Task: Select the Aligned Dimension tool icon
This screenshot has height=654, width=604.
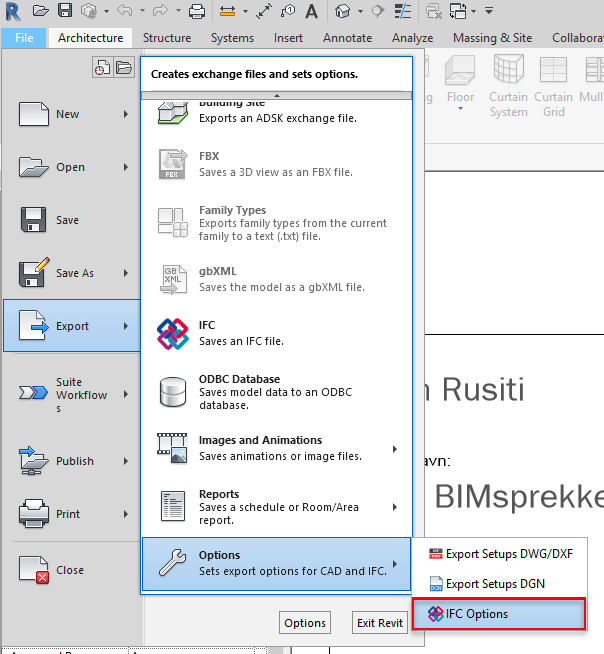Action: (264, 11)
